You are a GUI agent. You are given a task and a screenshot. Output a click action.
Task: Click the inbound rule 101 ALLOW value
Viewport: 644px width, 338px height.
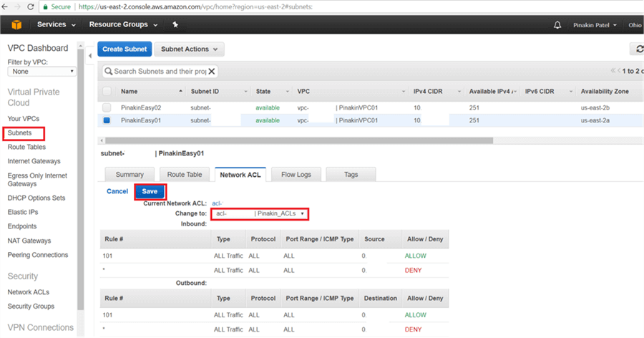pyautogui.click(x=416, y=256)
